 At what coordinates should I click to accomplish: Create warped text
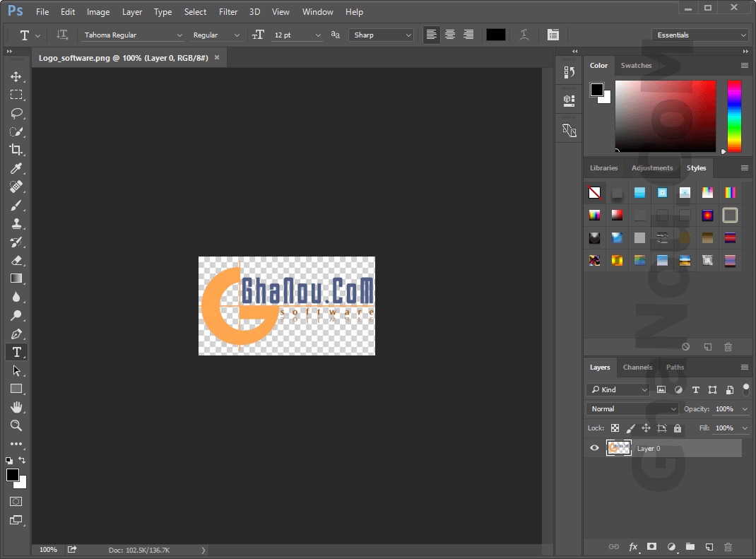click(524, 35)
